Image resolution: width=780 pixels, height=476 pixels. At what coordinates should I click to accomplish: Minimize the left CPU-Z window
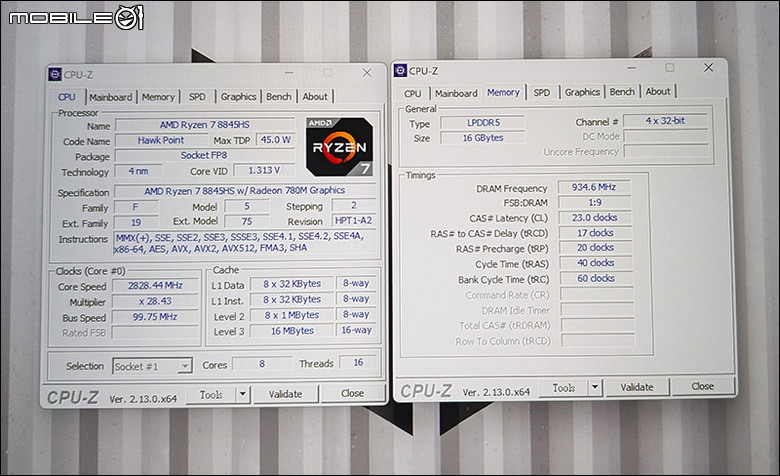289,73
